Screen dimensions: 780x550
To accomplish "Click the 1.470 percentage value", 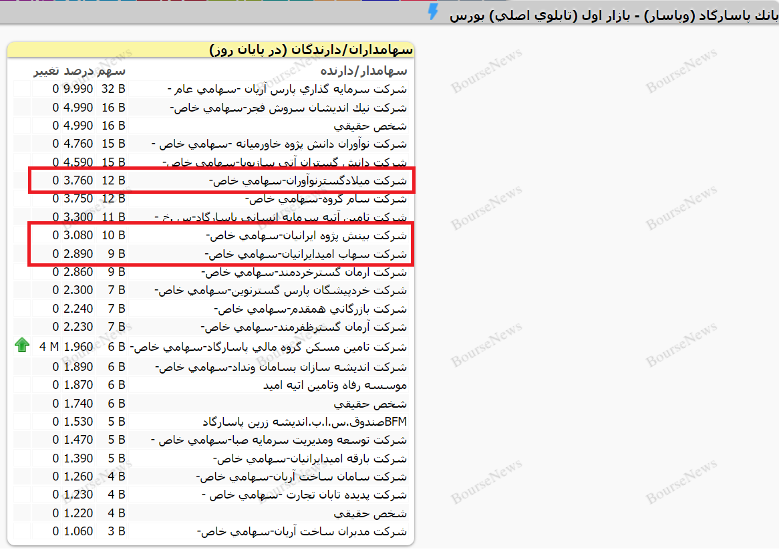I will pos(78,440).
